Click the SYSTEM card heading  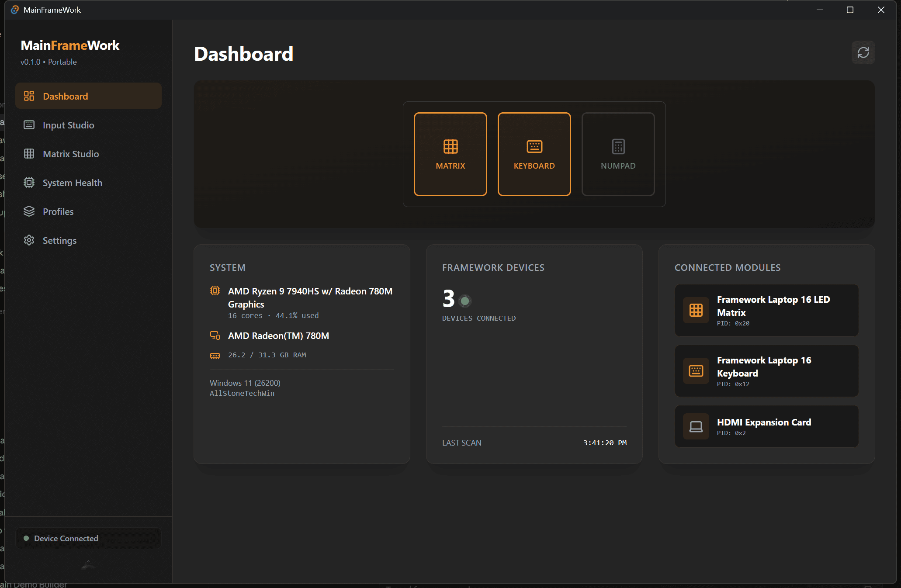point(228,268)
